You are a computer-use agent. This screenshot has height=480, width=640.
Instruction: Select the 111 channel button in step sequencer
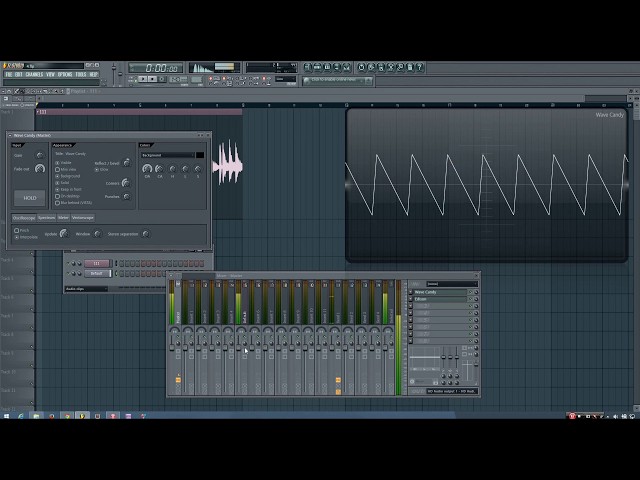97,264
